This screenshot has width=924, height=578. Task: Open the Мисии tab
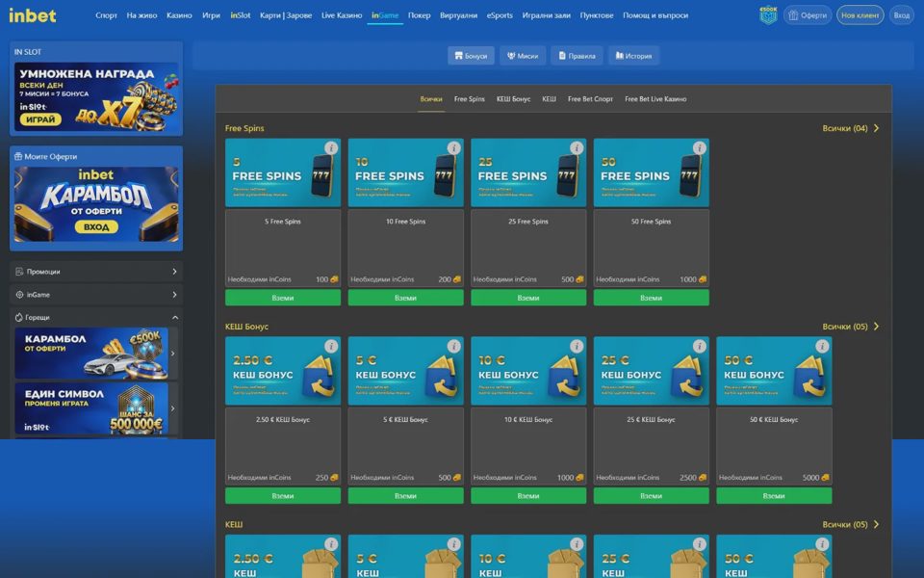coord(523,56)
